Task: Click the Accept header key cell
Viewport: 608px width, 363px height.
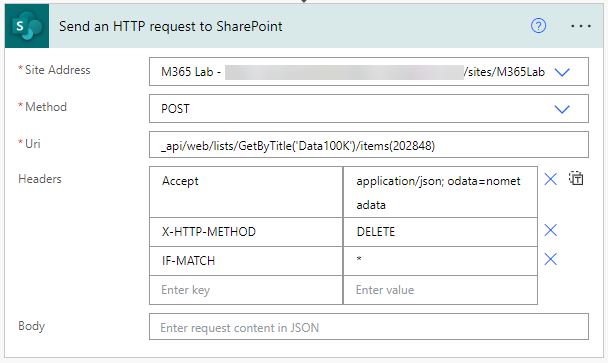Action: pyautogui.click(x=246, y=192)
